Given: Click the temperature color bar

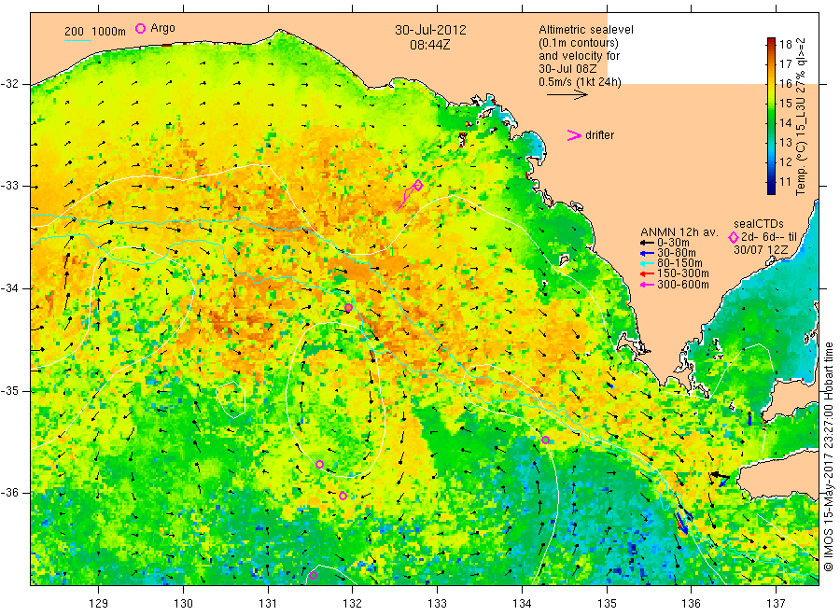Looking at the screenshot, I should click(x=772, y=116).
